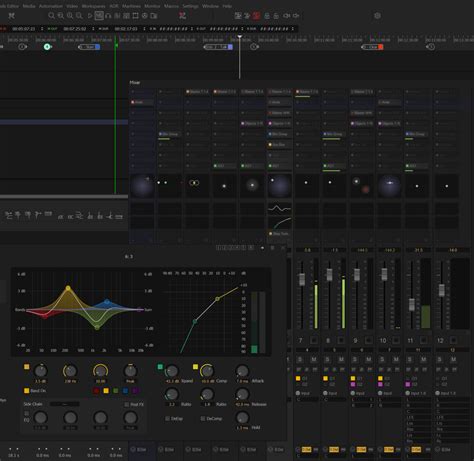Open the Peak filter type selector
Screen dimensions: 474x461
[x=130, y=381]
